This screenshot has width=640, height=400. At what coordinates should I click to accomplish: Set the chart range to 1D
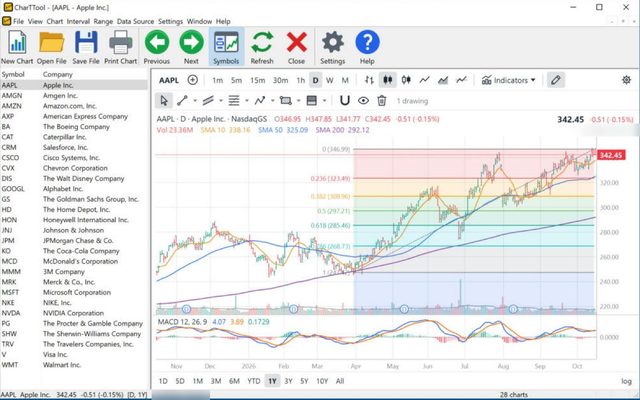163,381
